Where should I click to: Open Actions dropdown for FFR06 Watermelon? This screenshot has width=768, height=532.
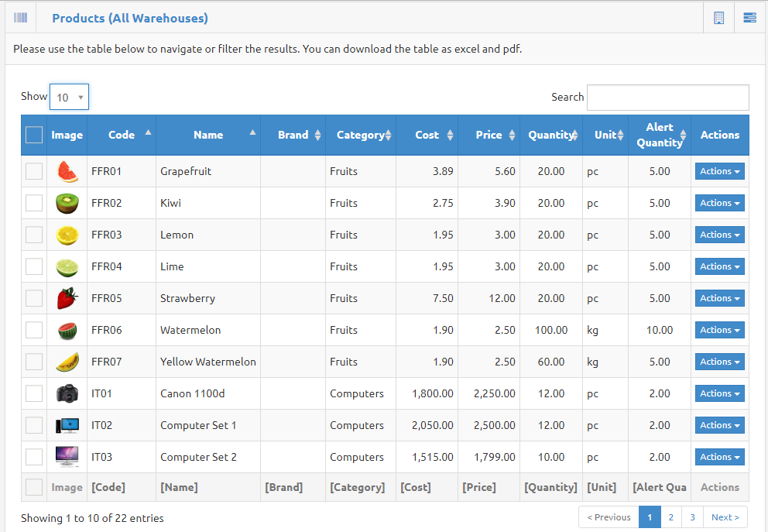click(x=719, y=330)
